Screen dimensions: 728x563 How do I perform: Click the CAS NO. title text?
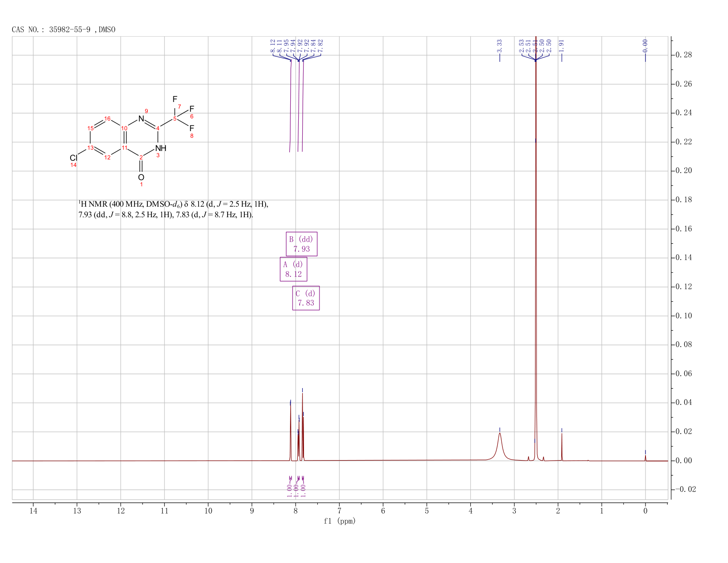(x=64, y=30)
